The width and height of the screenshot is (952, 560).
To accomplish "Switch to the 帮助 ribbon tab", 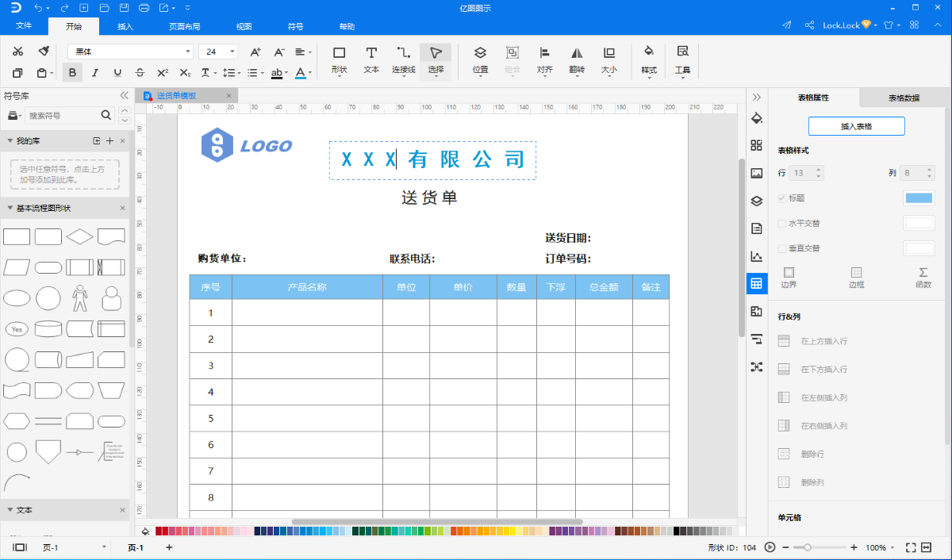I will (x=347, y=26).
